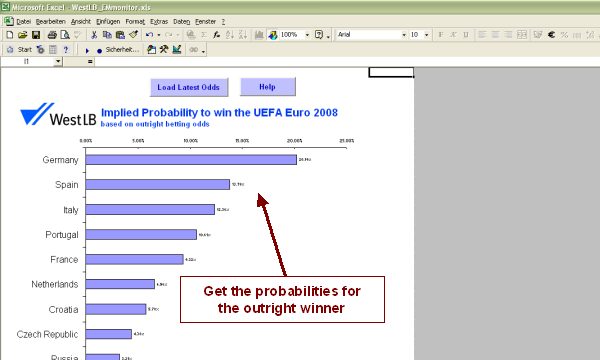Screen dimensions: 600x360
Task: Record macro with the dot icon
Action: (x=99, y=50)
